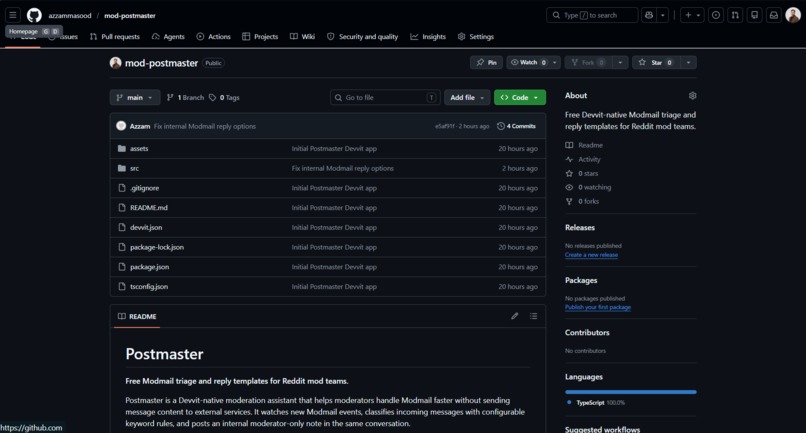Click the TypeScript 100.0% language entry
The width and height of the screenshot is (806, 433).
(596, 403)
